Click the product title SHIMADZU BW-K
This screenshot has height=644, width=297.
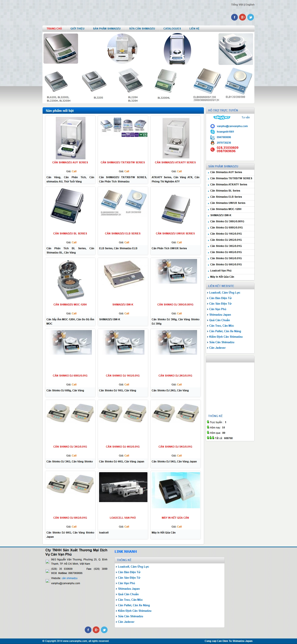pyautogui.click(x=123, y=305)
